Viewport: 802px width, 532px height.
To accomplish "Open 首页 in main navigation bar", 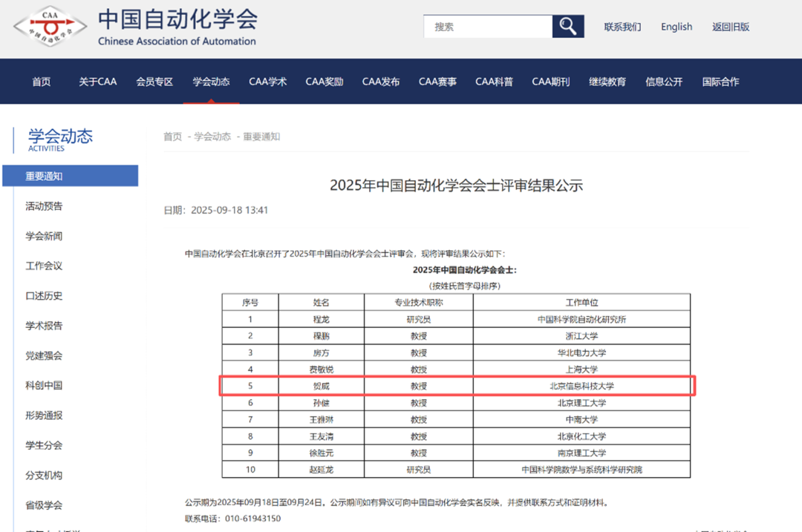I will coord(42,82).
